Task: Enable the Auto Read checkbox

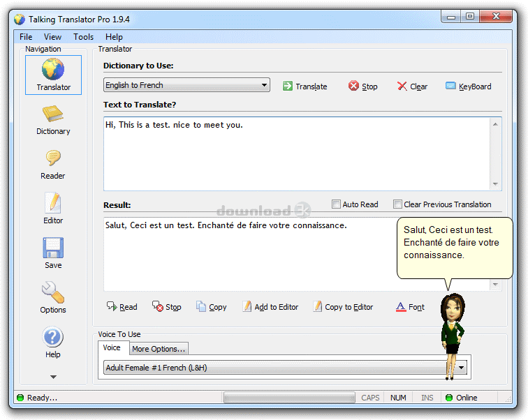Action: pos(336,204)
